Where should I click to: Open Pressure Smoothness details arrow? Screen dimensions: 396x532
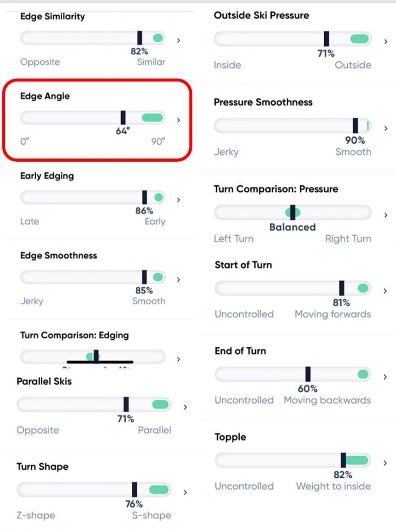tap(386, 128)
